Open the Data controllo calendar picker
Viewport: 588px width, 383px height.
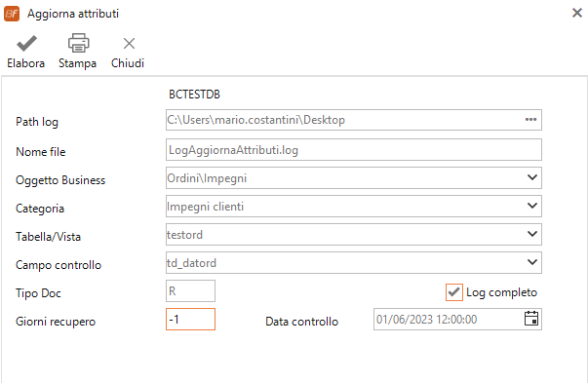click(x=531, y=319)
